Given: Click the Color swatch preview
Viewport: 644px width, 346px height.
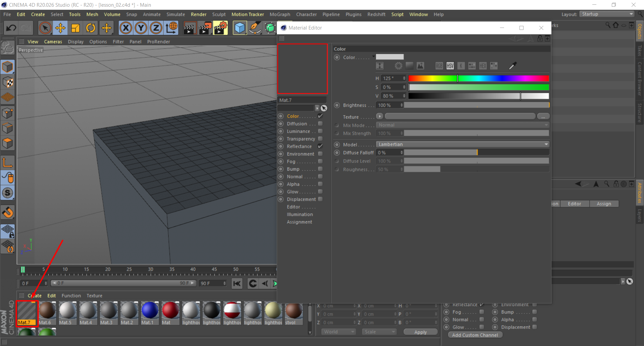Looking at the screenshot, I should 390,57.
